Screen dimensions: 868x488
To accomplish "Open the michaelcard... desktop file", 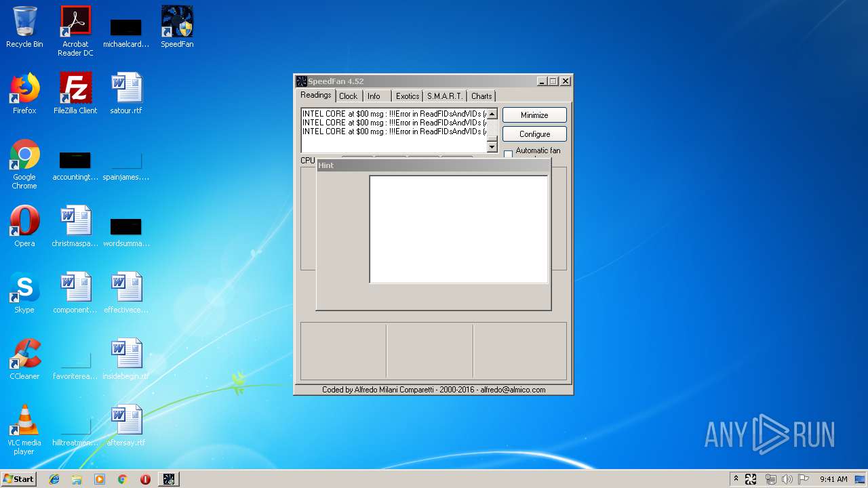I will (x=126, y=33).
